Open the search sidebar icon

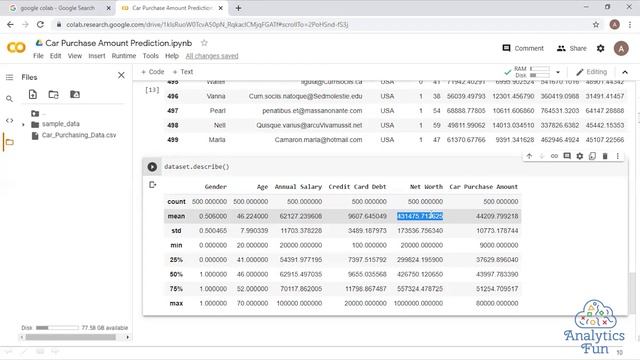tap(9, 99)
